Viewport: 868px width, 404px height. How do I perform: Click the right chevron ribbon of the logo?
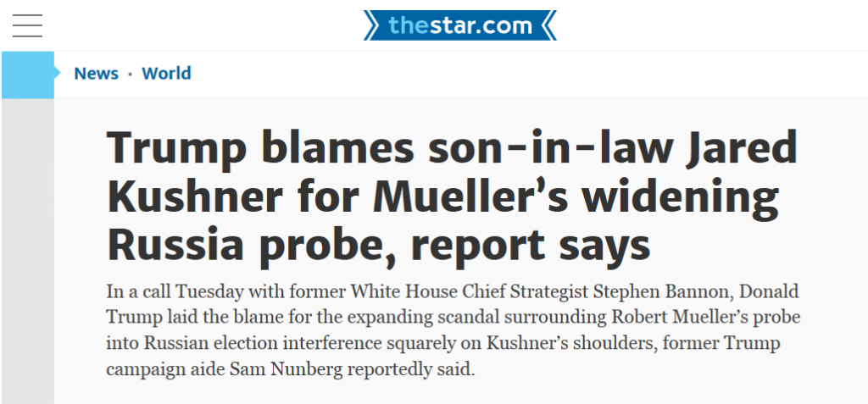coord(548,25)
